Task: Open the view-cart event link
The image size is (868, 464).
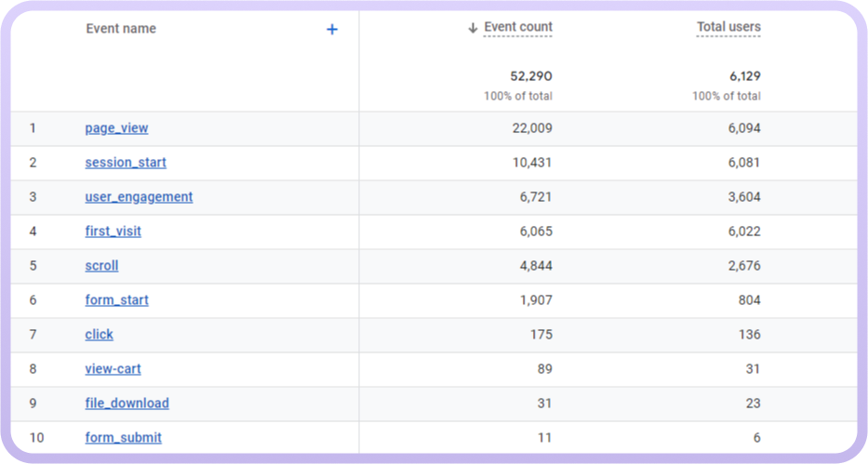Action: (113, 369)
